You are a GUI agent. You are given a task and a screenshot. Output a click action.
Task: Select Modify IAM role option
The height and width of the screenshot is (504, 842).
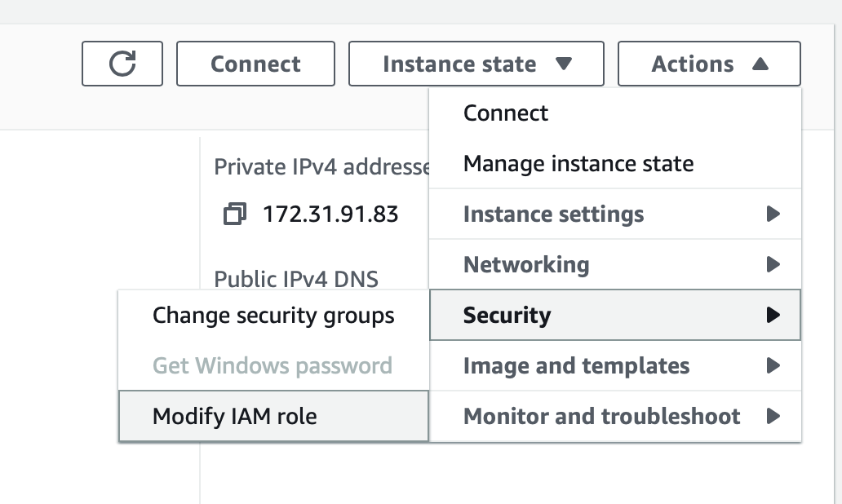click(274, 416)
